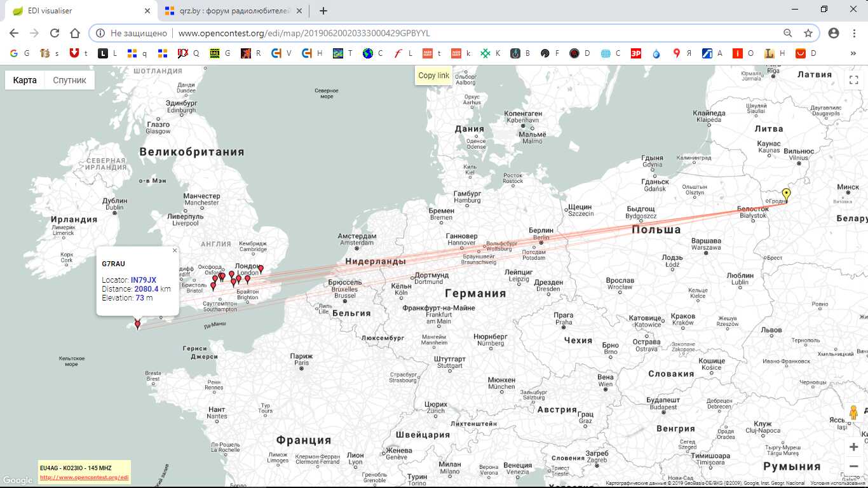Click the address bar URL field
868x488 pixels.
pos(445,33)
